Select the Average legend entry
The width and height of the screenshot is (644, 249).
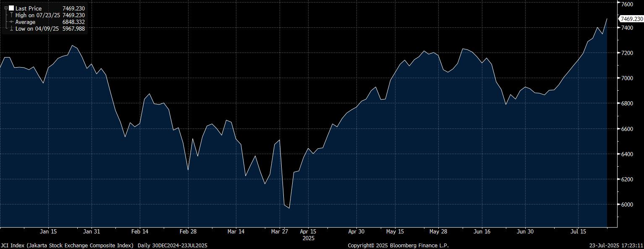coord(25,22)
